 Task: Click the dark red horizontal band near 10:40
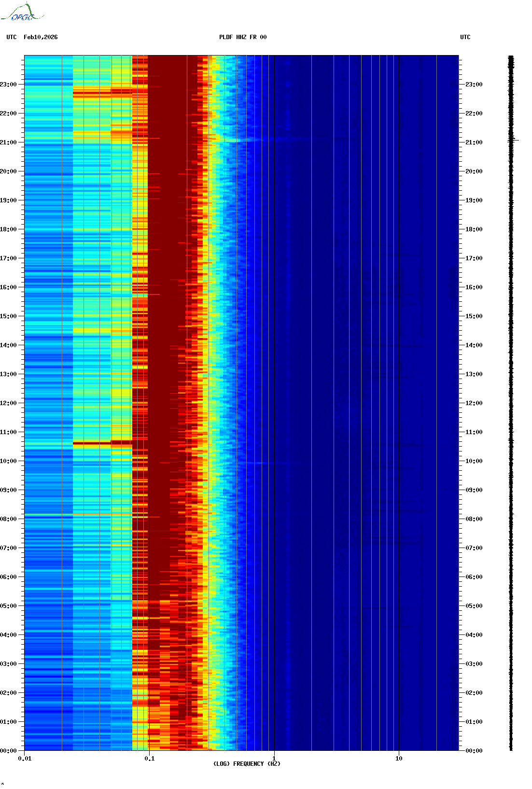pyautogui.click(x=102, y=442)
